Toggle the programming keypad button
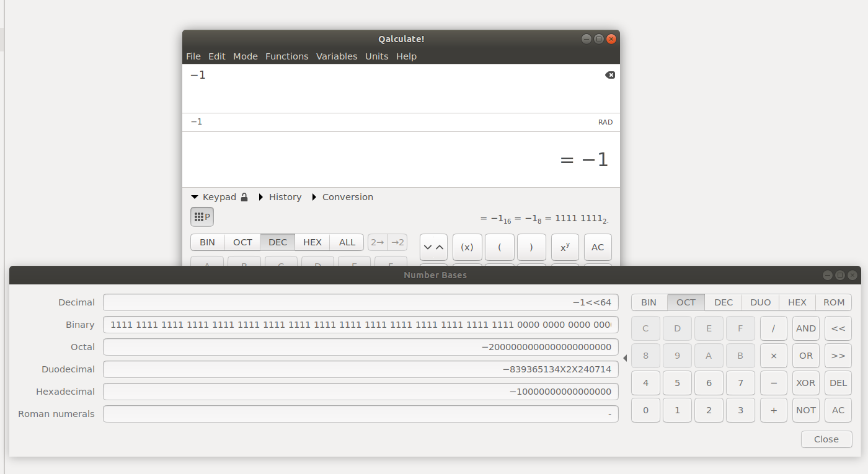868x474 pixels. (x=202, y=217)
